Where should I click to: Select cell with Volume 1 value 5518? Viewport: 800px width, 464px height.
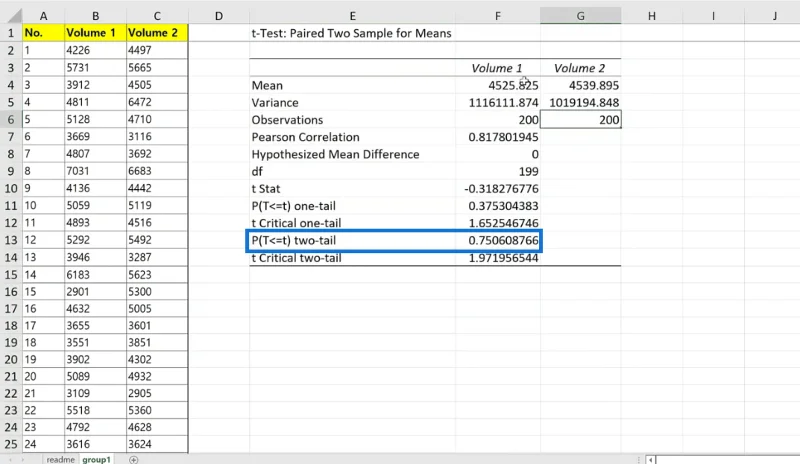click(95, 410)
